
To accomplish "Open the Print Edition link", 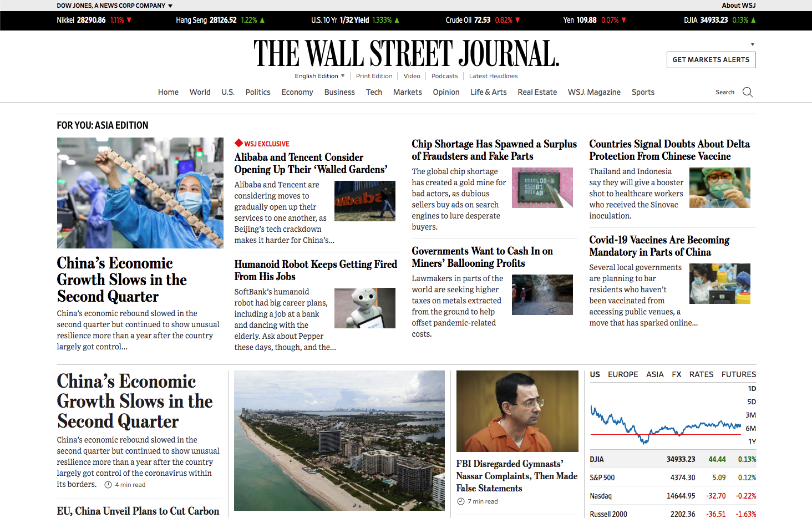I will point(374,76).
